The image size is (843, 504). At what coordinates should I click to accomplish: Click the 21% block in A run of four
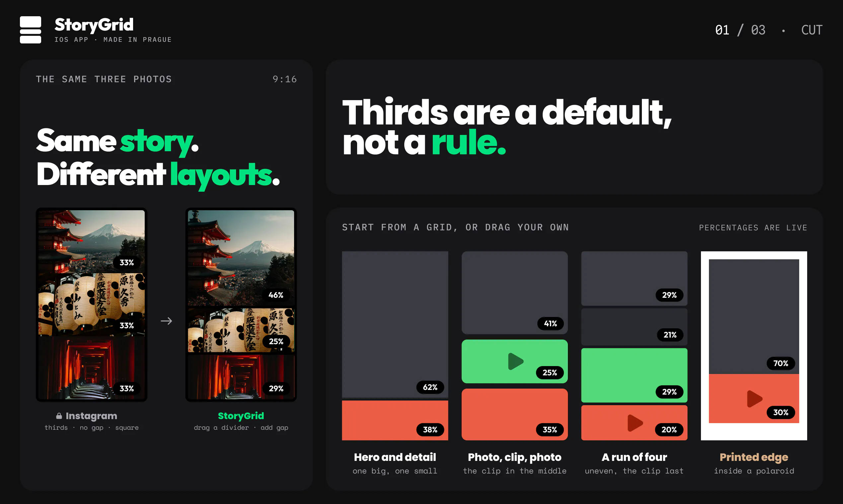click(x=634, y=327)
